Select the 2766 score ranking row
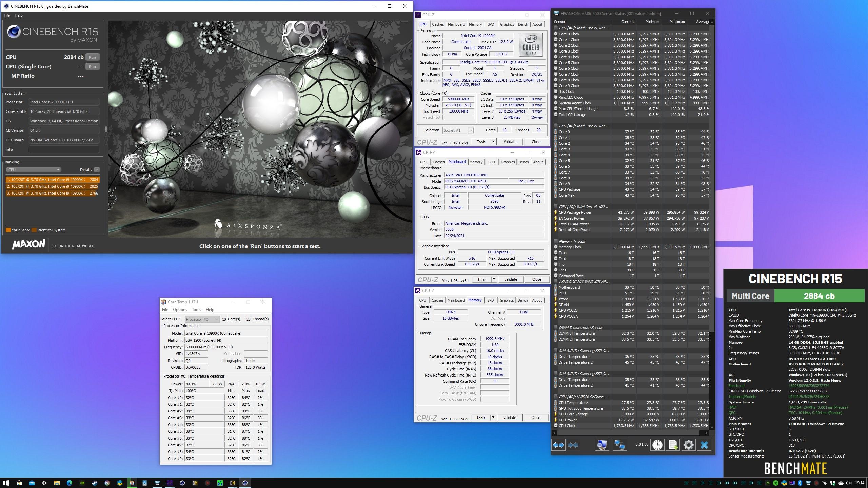This screenshot has height=488, width=868. (52, 193)
